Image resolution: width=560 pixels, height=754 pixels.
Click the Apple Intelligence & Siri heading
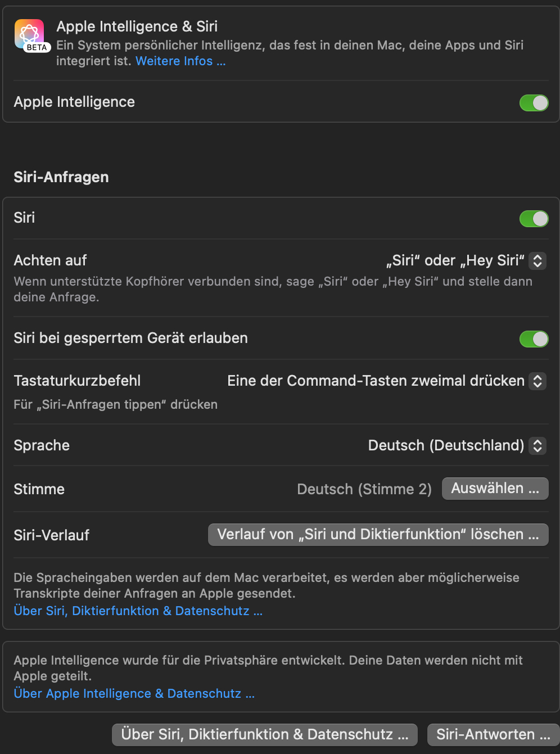(x=137, y=26)
